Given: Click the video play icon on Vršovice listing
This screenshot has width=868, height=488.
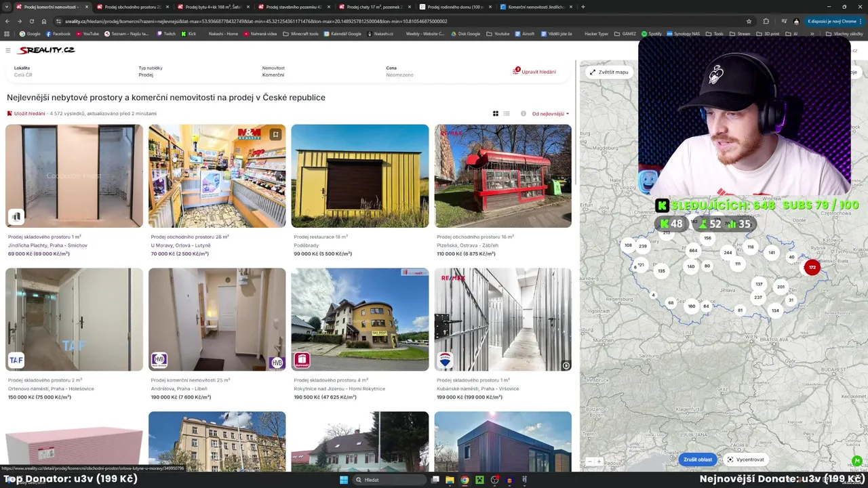Looking at the screenshot, I should 566,365.
